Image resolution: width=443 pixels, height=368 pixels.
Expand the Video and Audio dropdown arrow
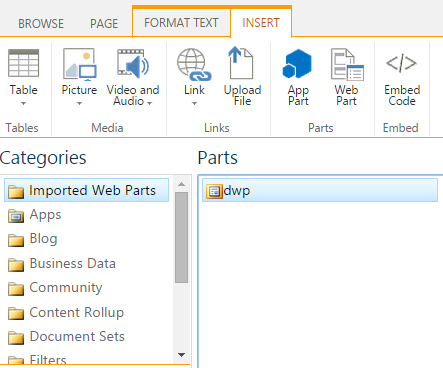pos(150,103)
